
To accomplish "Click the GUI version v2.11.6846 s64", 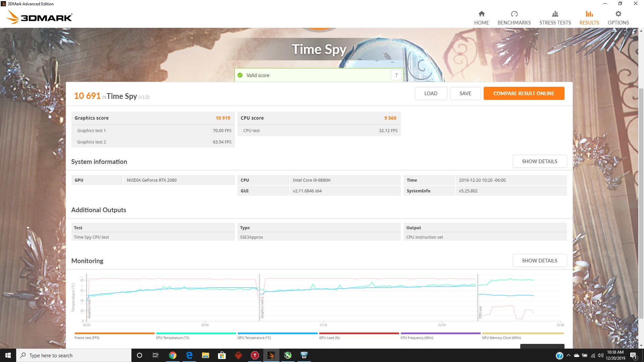I will coord(307,191).
